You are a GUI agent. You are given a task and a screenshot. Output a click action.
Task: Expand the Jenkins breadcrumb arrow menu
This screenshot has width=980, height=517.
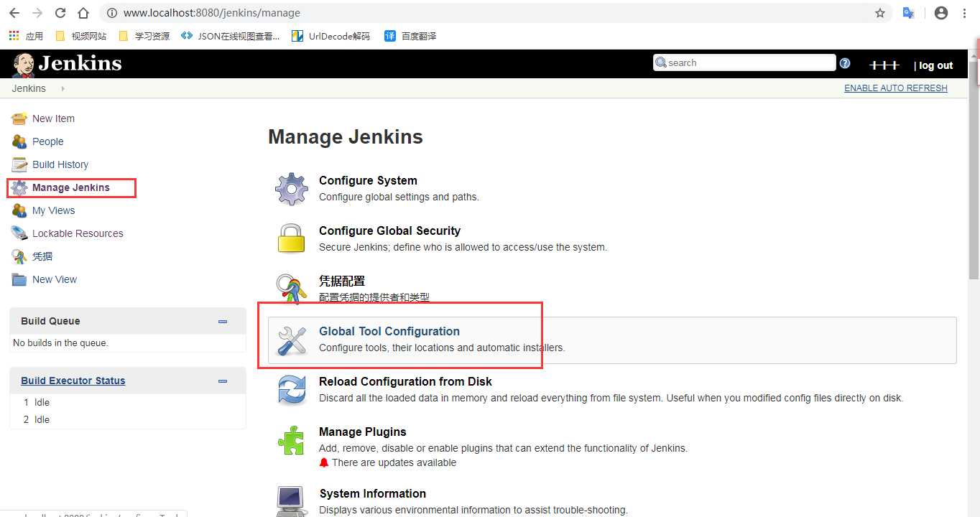[63, 89]
